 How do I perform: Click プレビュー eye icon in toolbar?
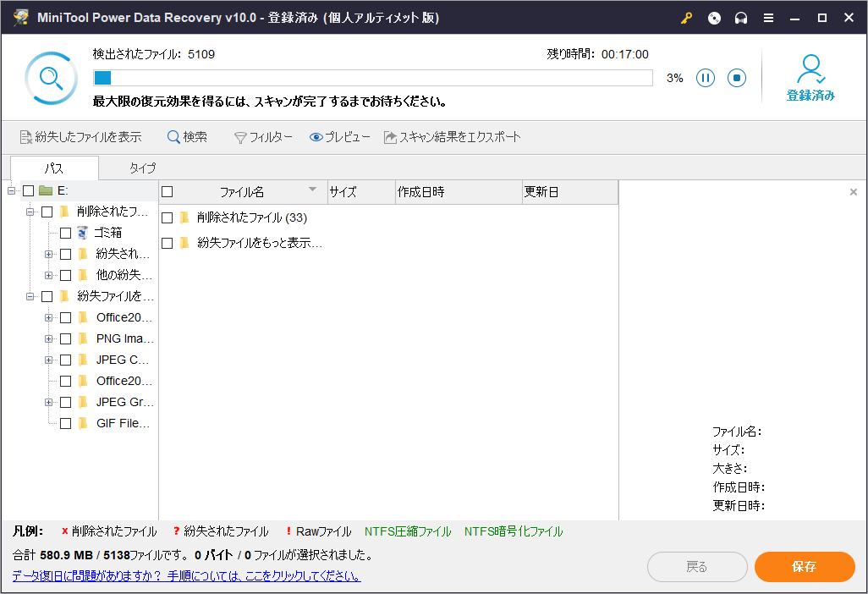point(317,137)
